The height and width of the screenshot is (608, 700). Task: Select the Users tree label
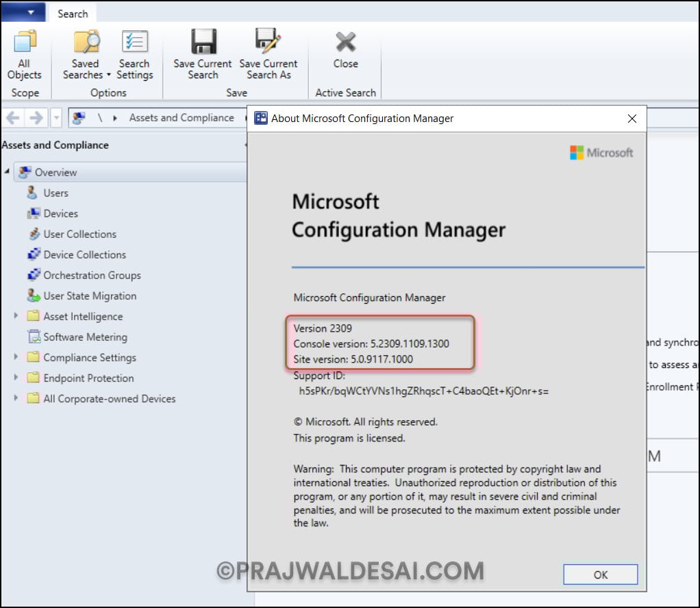[x=55, y=193]
